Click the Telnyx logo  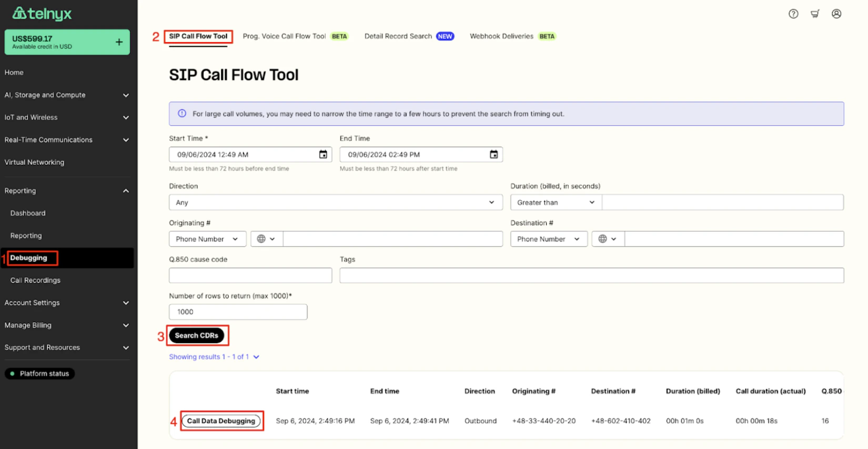42,13
